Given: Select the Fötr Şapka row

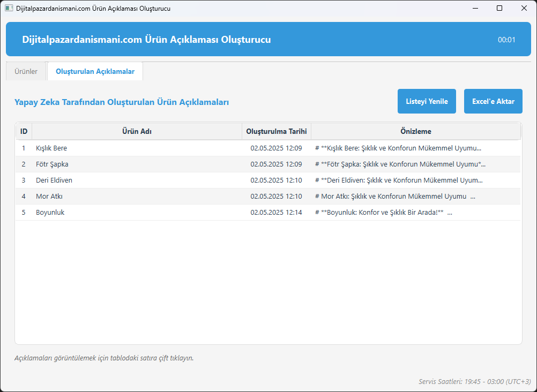Looking at the screenshot, I should pos(268,164).
